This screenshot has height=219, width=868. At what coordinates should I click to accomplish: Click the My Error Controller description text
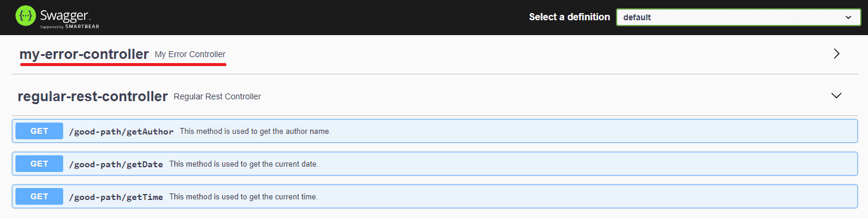190,55
